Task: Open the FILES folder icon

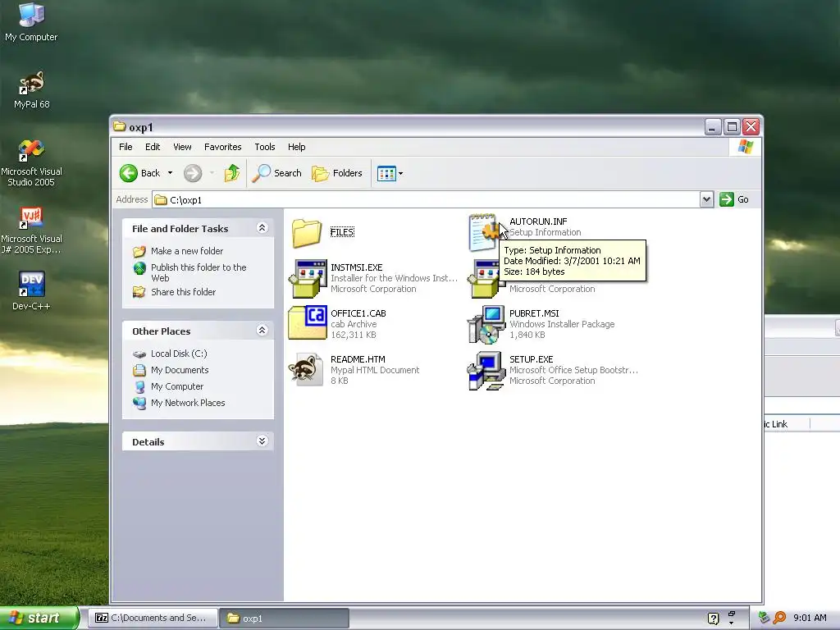Action: [307, 233]
